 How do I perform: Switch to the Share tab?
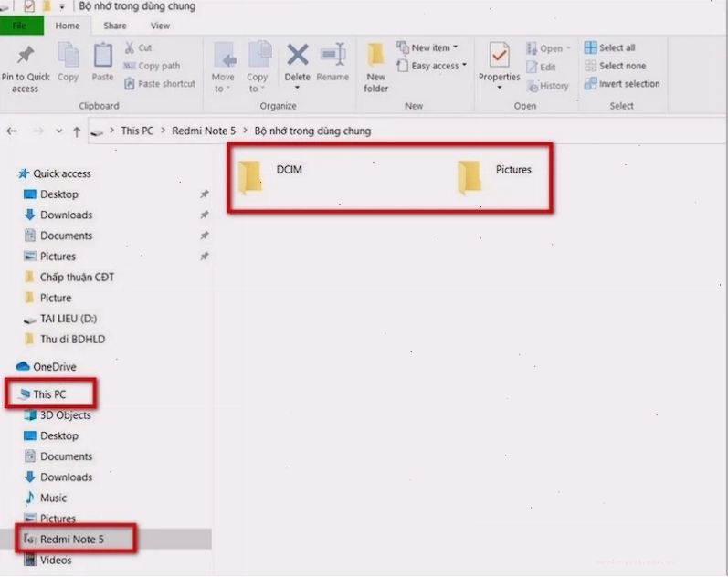point(115,26)
